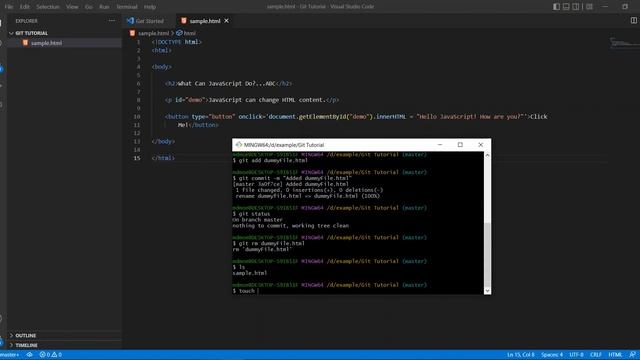
Task: Open the Edit menu
Action: coord(24,7)
